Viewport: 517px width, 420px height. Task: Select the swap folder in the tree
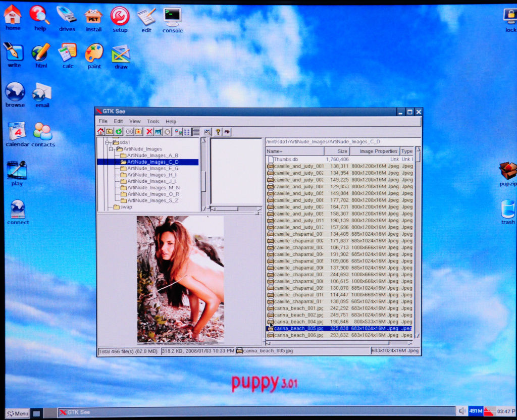[126, 207]
